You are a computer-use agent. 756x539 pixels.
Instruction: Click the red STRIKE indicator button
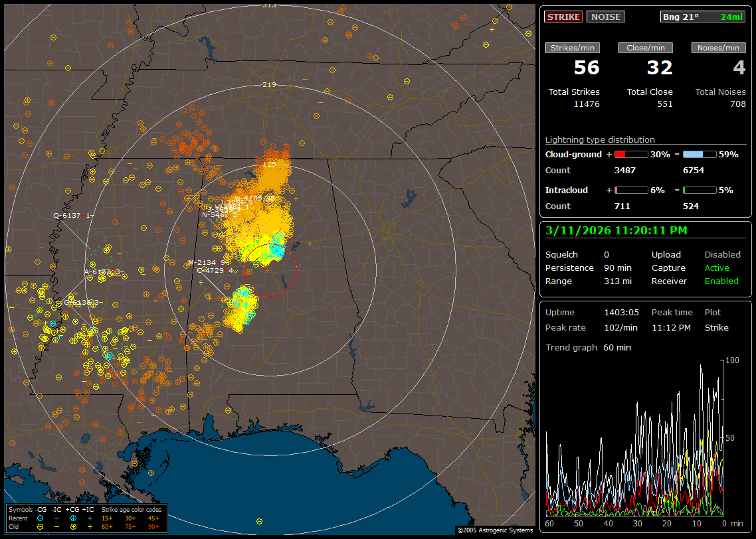pyautogui.click(x=563, y=17)
